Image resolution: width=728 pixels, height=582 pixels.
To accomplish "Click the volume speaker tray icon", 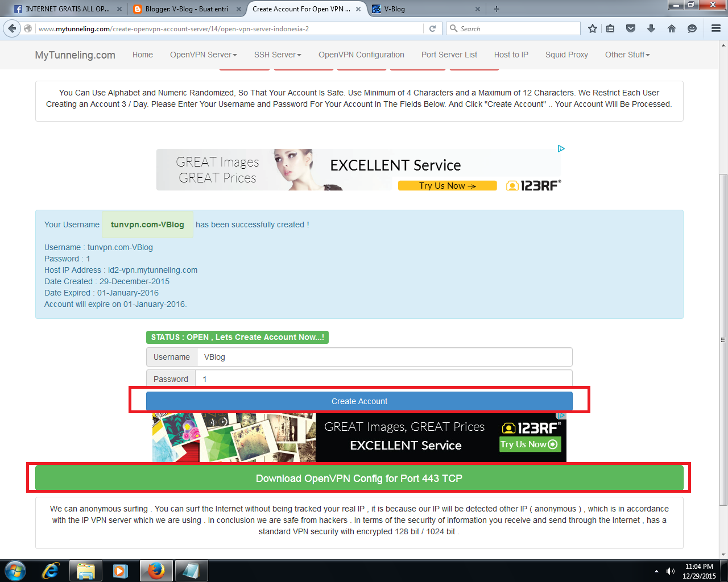I will point(671,571).
